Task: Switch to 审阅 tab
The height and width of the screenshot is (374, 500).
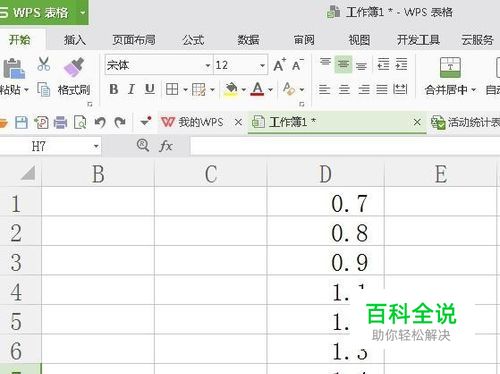Action: coord(304,40)
